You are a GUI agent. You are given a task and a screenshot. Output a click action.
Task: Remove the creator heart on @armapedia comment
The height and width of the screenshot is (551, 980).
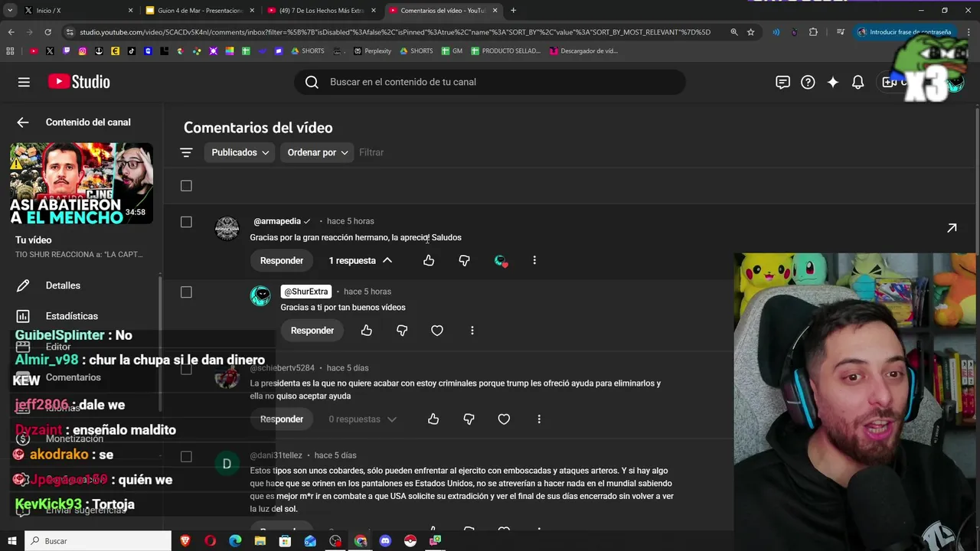click(x=500, y=261)
